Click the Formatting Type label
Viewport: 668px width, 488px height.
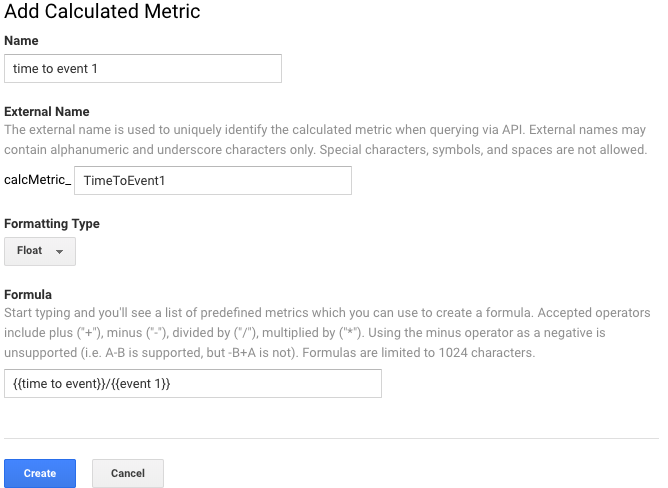click(x=52, y=224)
